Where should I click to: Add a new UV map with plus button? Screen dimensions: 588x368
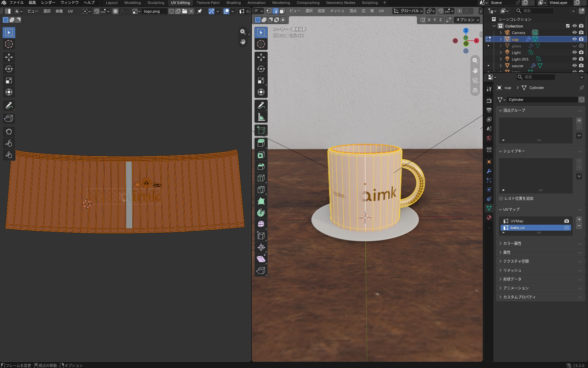point(579,219)
